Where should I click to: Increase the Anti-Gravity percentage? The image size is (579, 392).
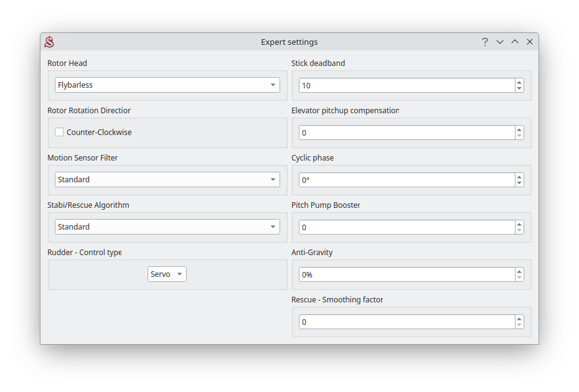(519, 271)
